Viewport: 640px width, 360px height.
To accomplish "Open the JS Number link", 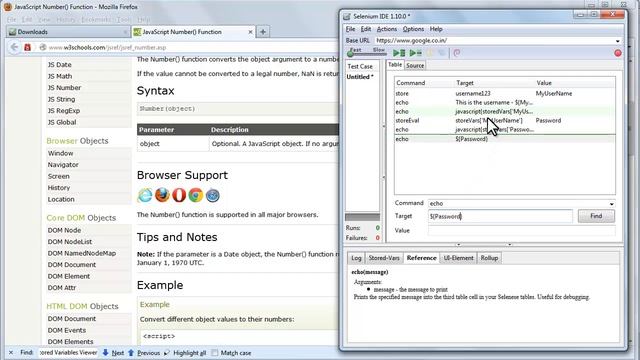I will click(64, 87).
